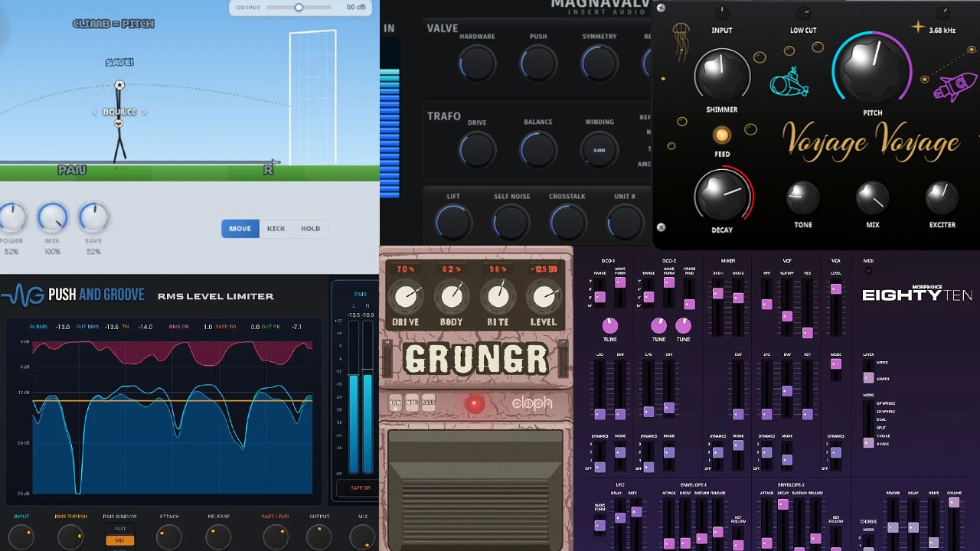Click the MIDI indicator light in EightyTen

tap(868, 271)
